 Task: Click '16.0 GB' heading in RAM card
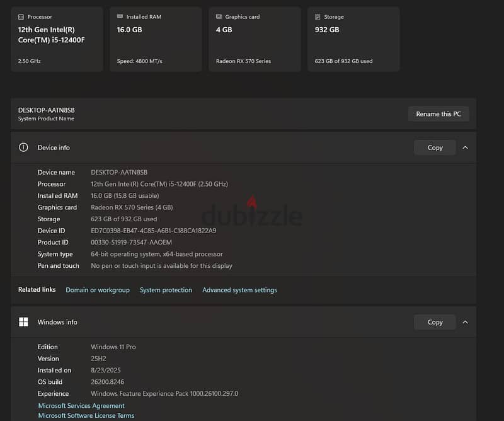click(x=129, y=30)
